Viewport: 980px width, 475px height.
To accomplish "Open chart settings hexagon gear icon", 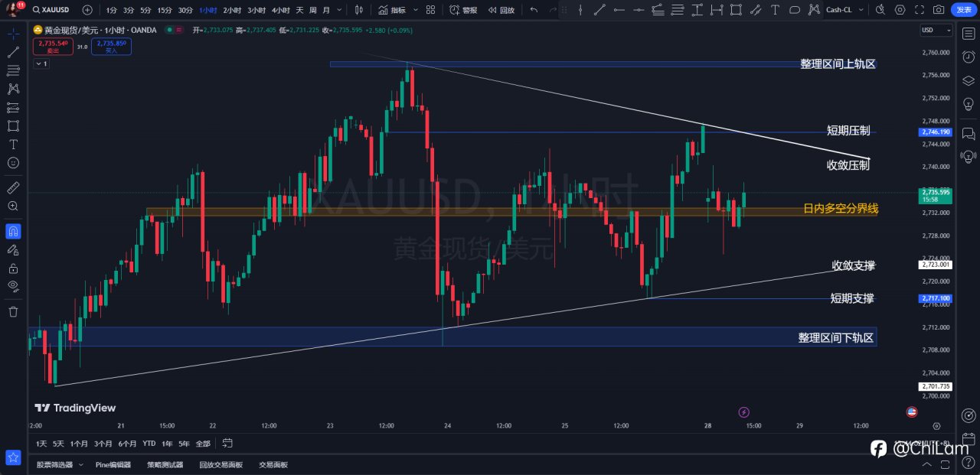I will (900, 10).
